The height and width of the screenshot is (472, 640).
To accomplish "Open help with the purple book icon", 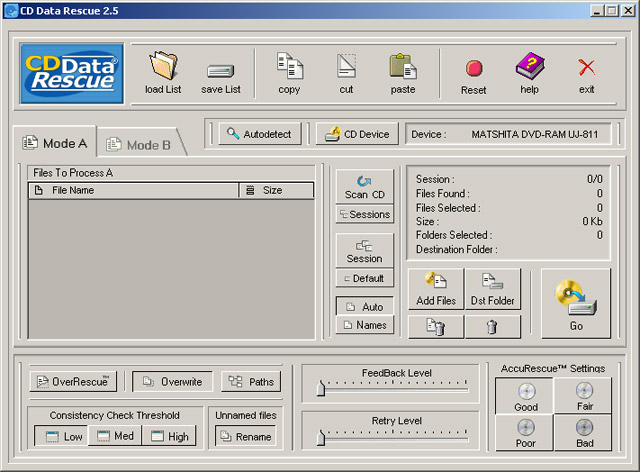I will point(530,65).
